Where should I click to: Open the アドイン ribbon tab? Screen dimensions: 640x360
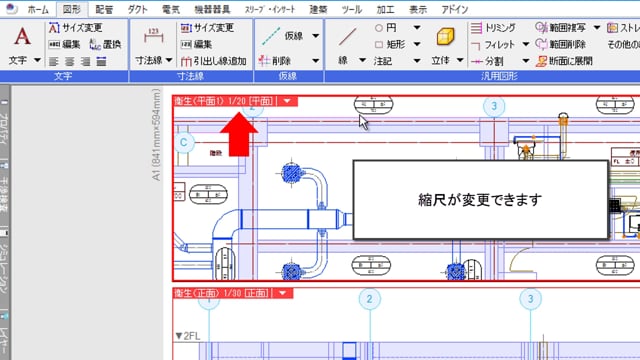click(x=454, y=9)
